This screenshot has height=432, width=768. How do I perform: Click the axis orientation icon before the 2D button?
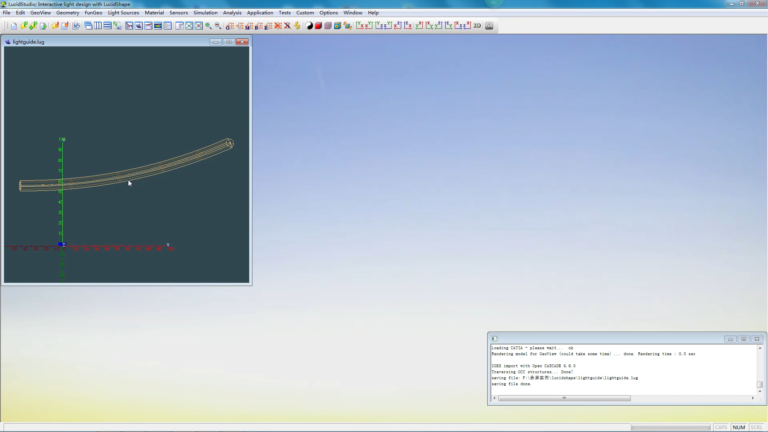point(467,25)
